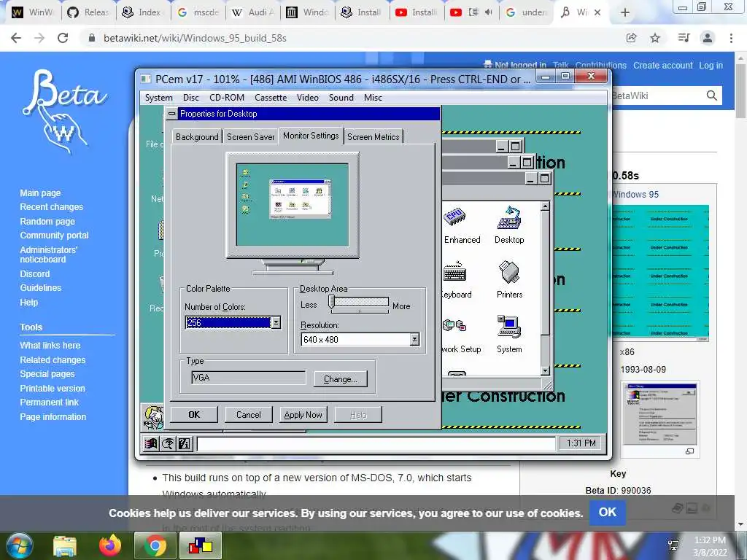Open the System control panel icon
This screenshot has height=560, width=747.
pos(509,327)
